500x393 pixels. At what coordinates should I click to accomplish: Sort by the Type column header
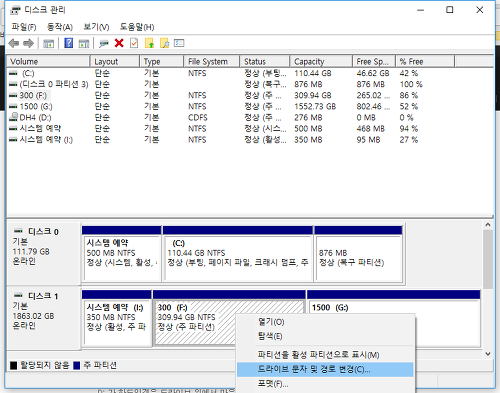(x=162, y=62)
